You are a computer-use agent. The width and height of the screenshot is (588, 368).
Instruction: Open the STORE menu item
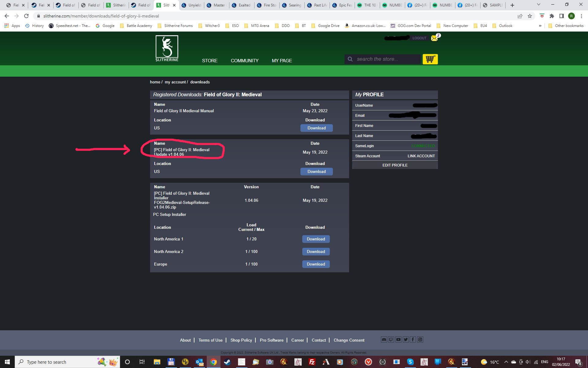tap(209, 60)
